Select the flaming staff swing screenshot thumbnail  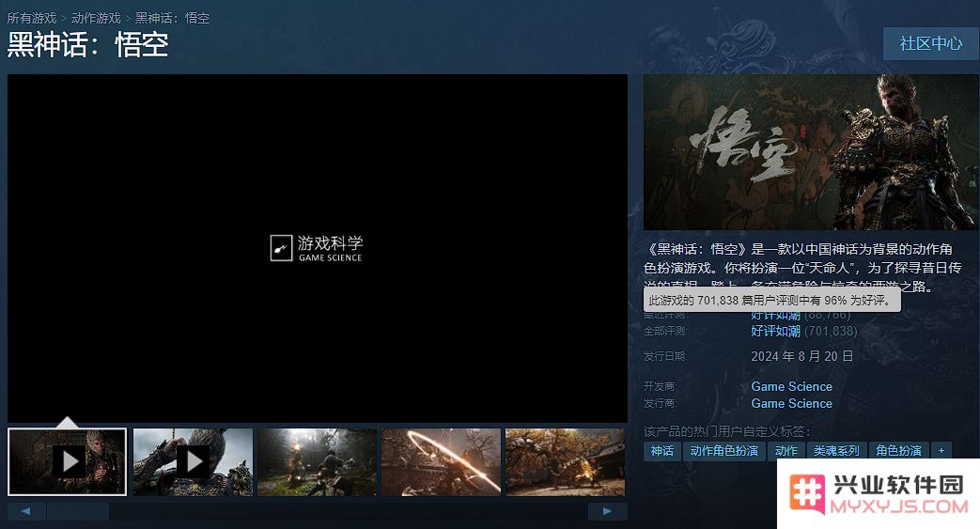tap(442, 461)
